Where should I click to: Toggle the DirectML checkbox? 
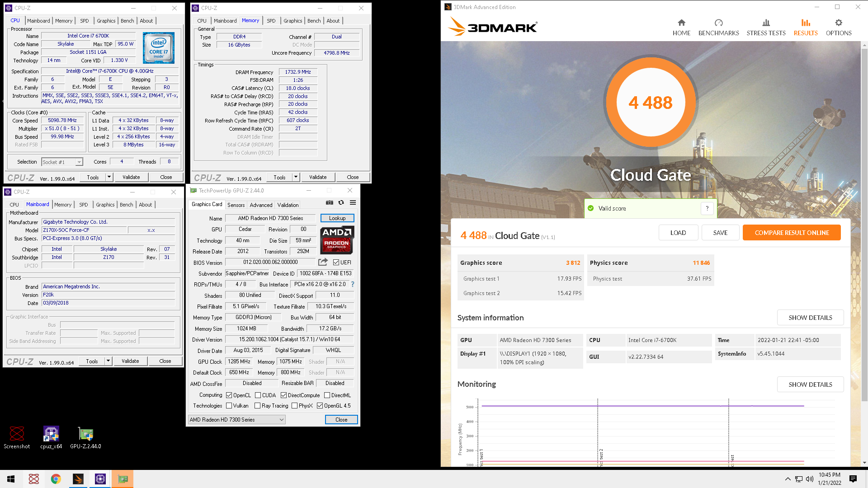click(x=327, y=395)
